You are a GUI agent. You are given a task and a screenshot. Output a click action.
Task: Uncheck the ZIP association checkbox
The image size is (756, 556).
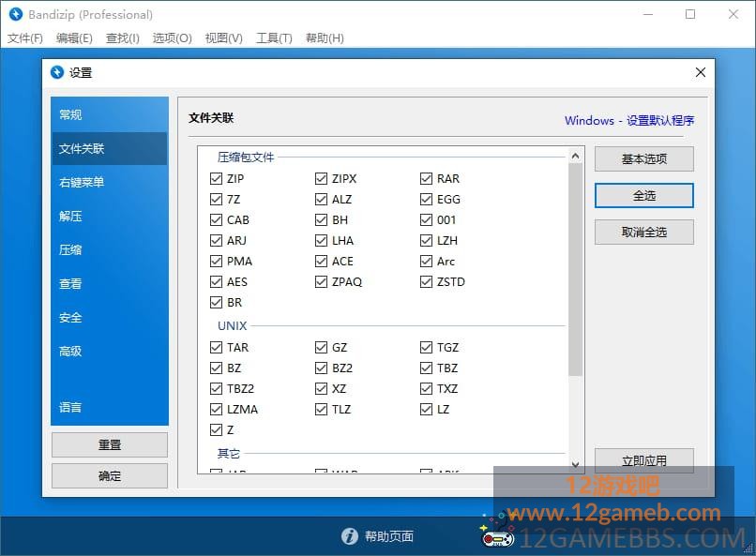click(x=216, y=179)
